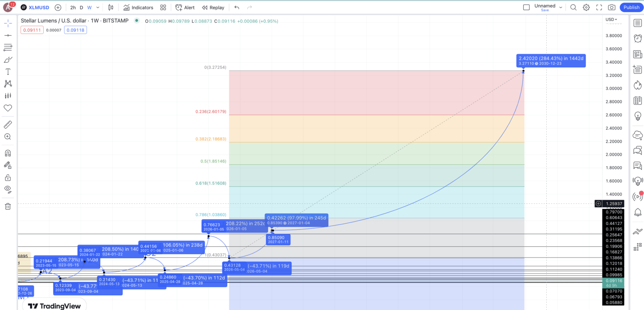Open chart settings gear icon
Image resolution: width=644 pixels, height=310 pixels.
pos(586,8)
